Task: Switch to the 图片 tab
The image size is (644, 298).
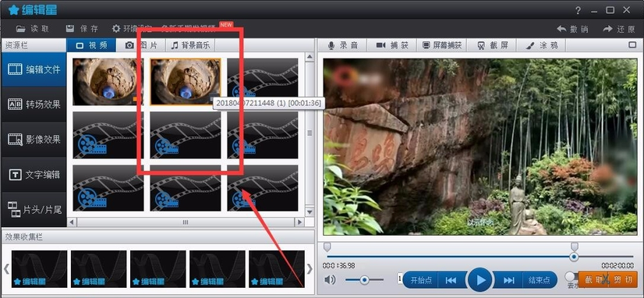Action: 141,45
